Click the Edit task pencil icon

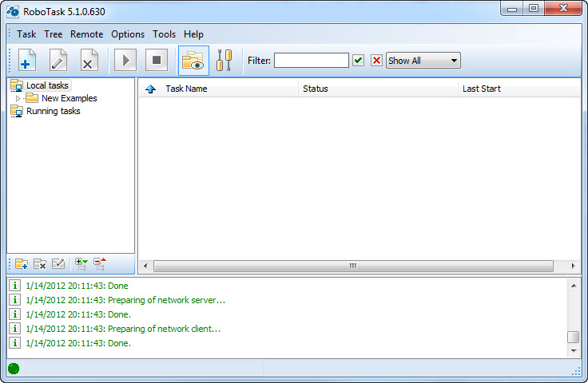click(x=58, y=61)
